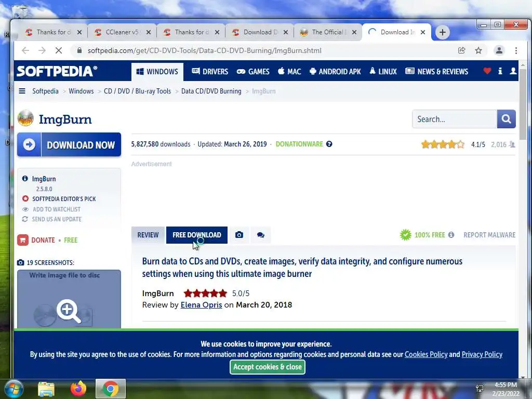Open the GAMES category
This screenshot has height=399, width=532.
point(253,72)
